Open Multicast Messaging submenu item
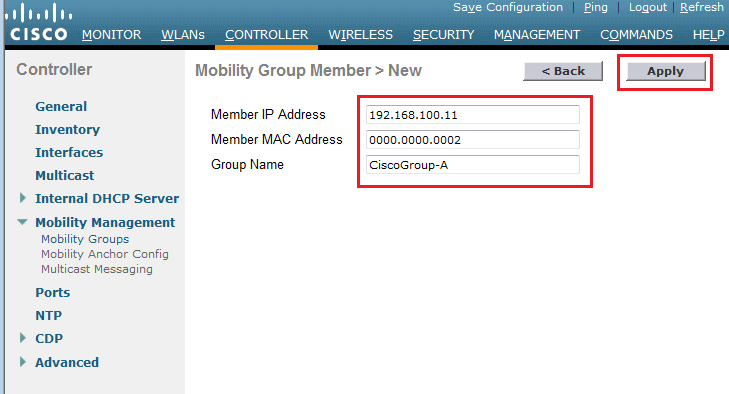Image resolution: width=729 pixels, height=394 pixels. coord(97,269)
